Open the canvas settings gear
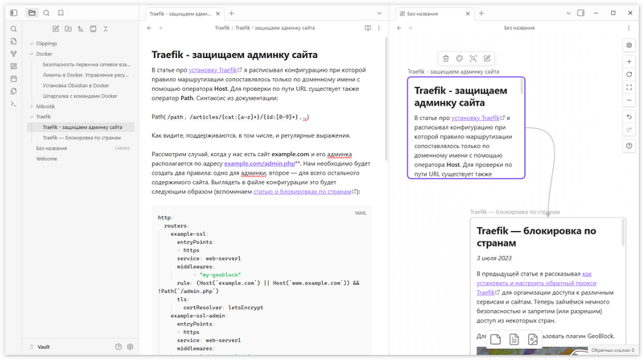 629,45
